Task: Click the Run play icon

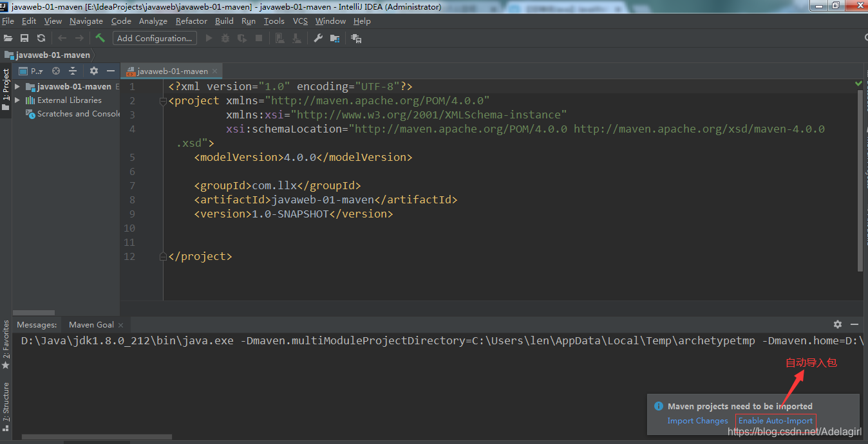Action: point(209,38)
